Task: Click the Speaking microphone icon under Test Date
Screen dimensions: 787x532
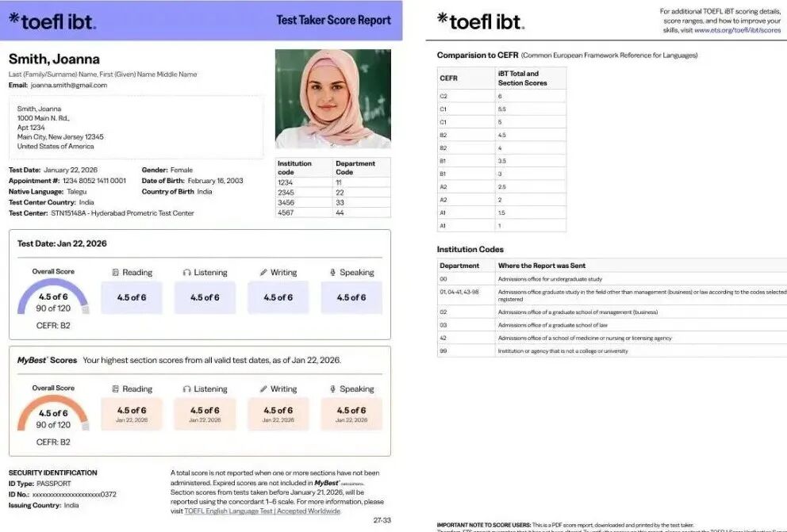Action: point(332,272)
